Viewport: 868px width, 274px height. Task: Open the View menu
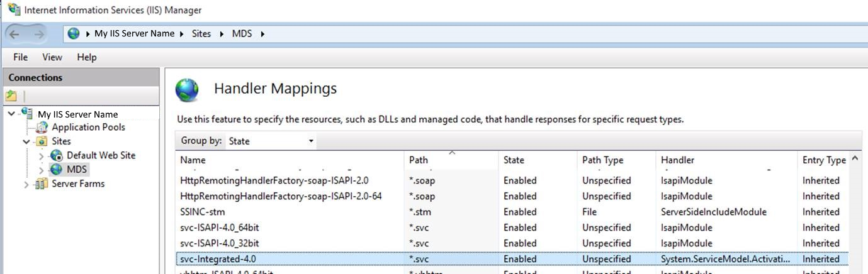click(x=52, y=57)
